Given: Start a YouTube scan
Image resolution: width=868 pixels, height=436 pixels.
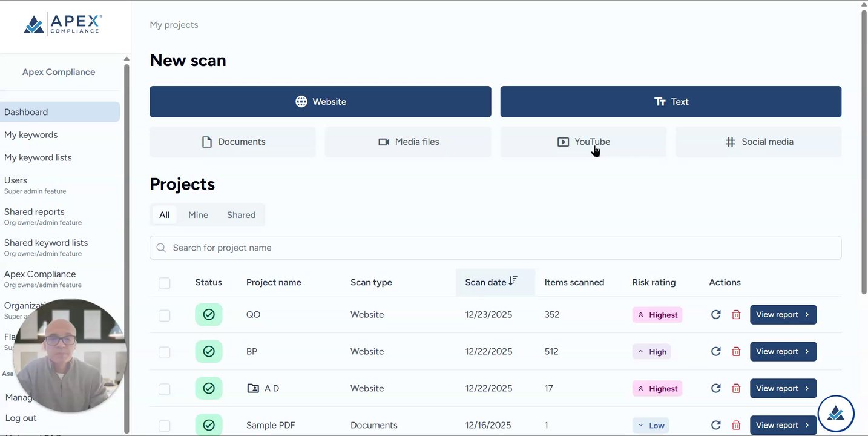Looking at the screenshot, I should point(583,142).
